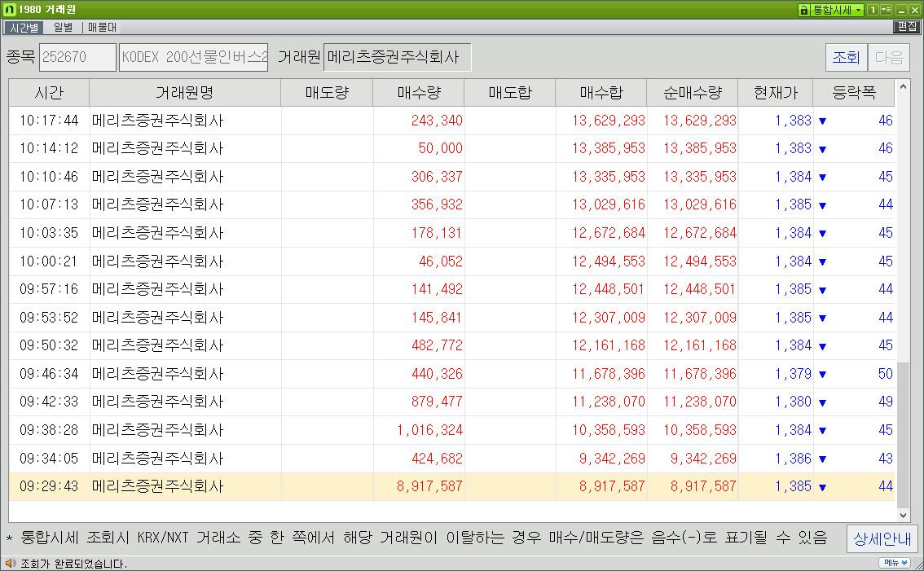Screen dimensions: 924x571
Task: Select the 등락폭 43 cell
Action: [x=854, y=459]
